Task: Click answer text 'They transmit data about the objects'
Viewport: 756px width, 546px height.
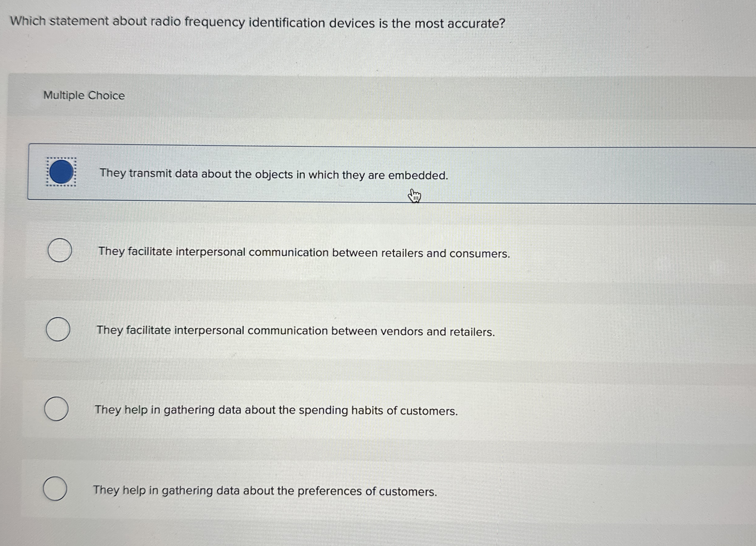Action: 274,174
